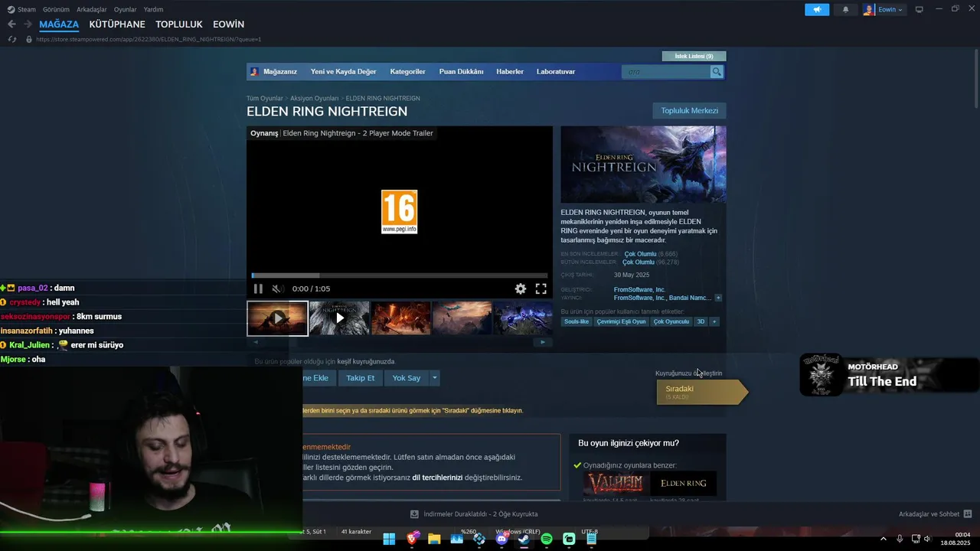Open the FromSoftware, Inc. developer link

[639, 289]
